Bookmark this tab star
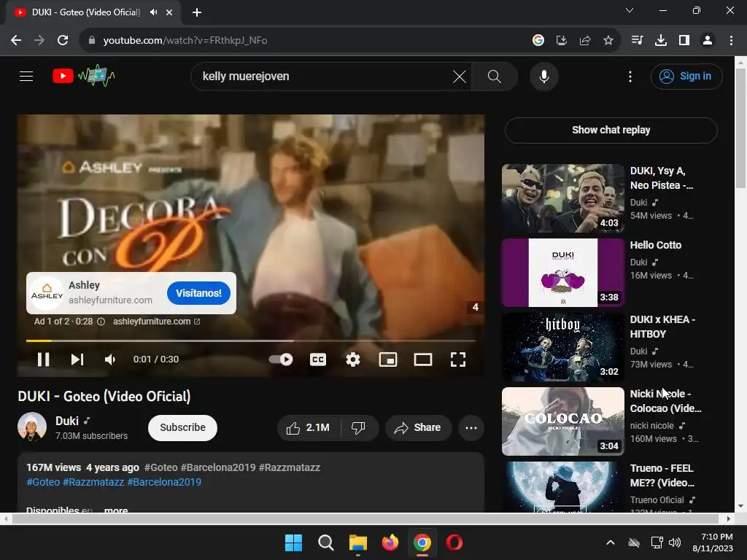Image resolution: width=747 pixels, height=560 pixels. [x=608, y=41]
